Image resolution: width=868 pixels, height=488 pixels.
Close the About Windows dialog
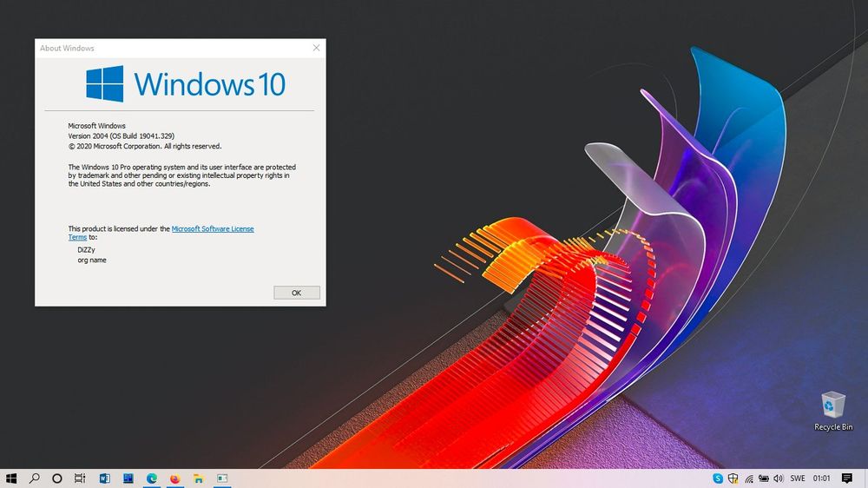pos(316,48)
